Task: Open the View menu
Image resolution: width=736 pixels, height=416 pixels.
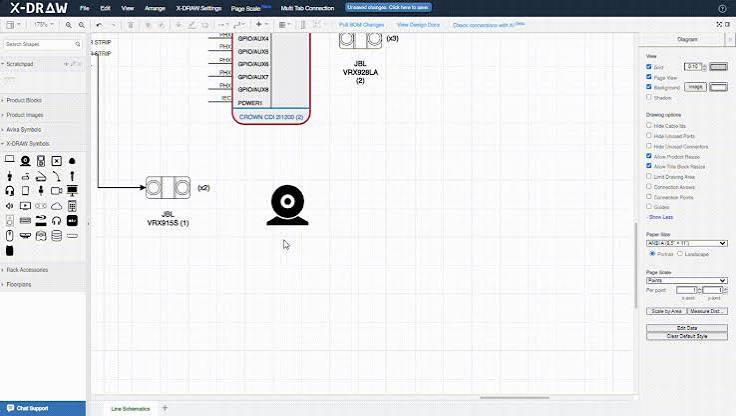Action: 127,8
